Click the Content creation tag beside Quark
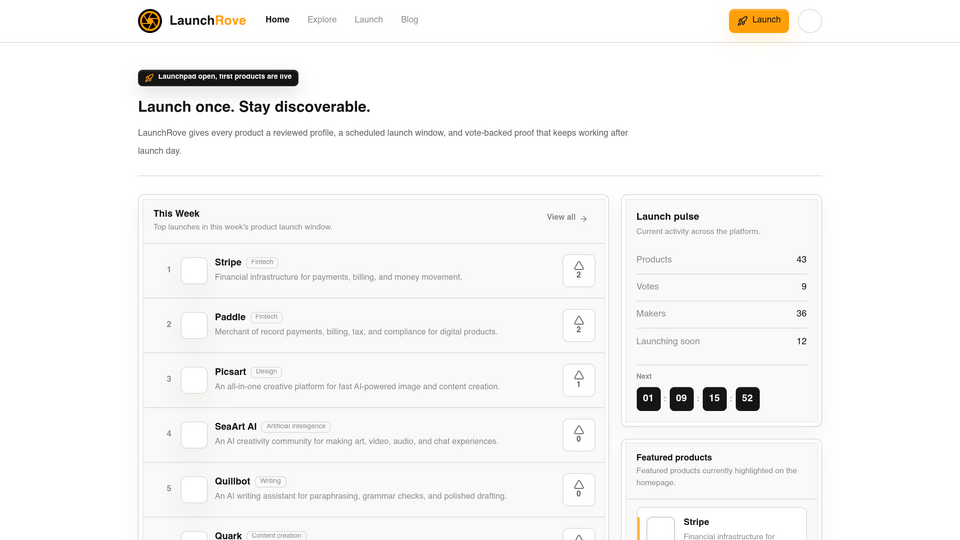The height and width of the screenshot is (540, 960). pyautogui.click(x=276, y=535)
